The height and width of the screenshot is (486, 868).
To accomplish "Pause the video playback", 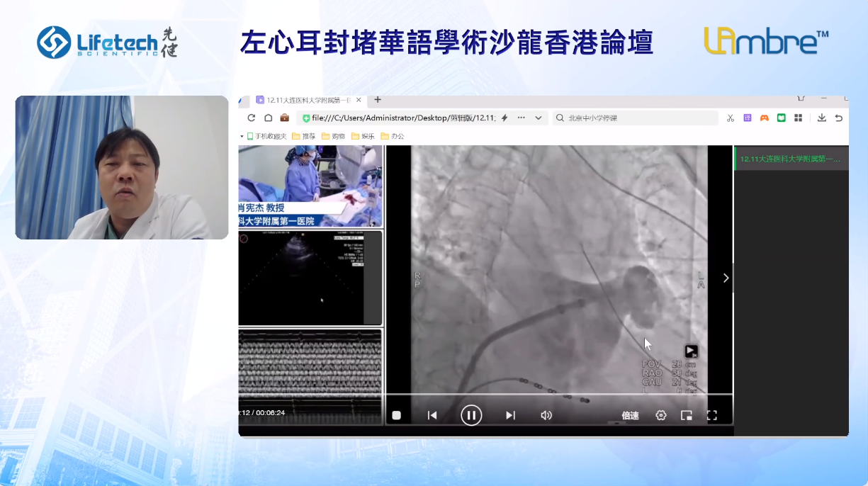I will click(471, 415).
